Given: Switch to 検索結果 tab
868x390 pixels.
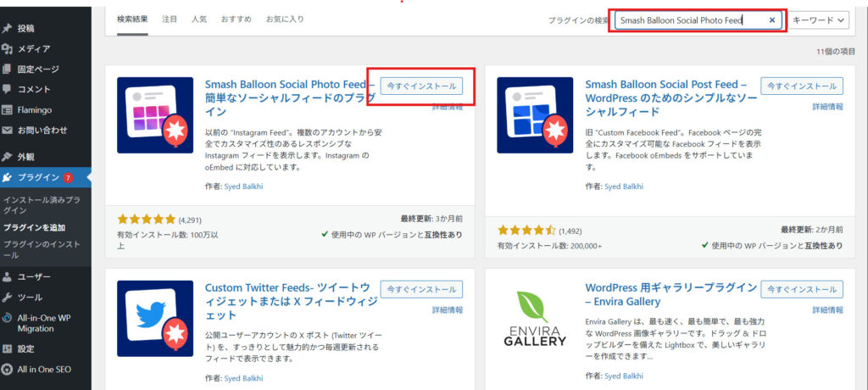Looking at the screenshot, I should coord(132,19).
